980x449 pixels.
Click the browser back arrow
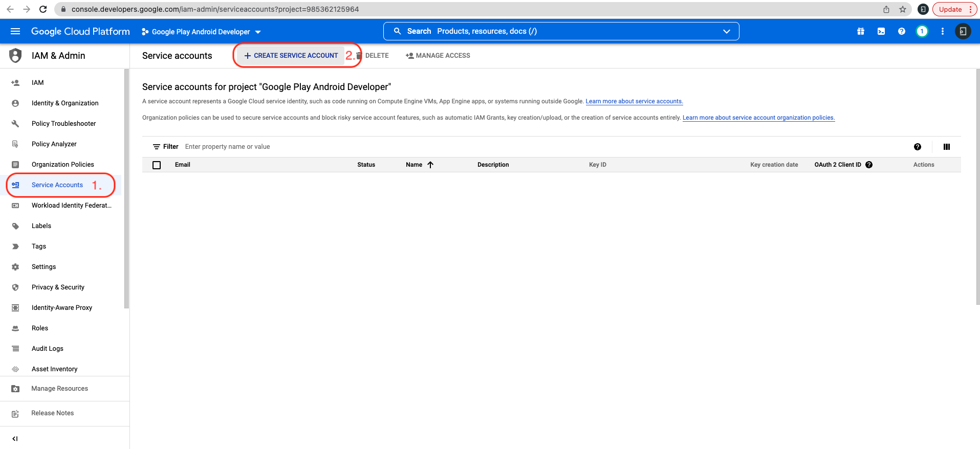point(10,9)
